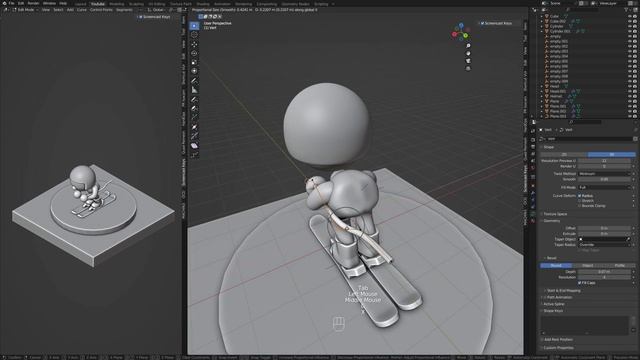Open the File menu
640x360 pixels.
[11, 3]
